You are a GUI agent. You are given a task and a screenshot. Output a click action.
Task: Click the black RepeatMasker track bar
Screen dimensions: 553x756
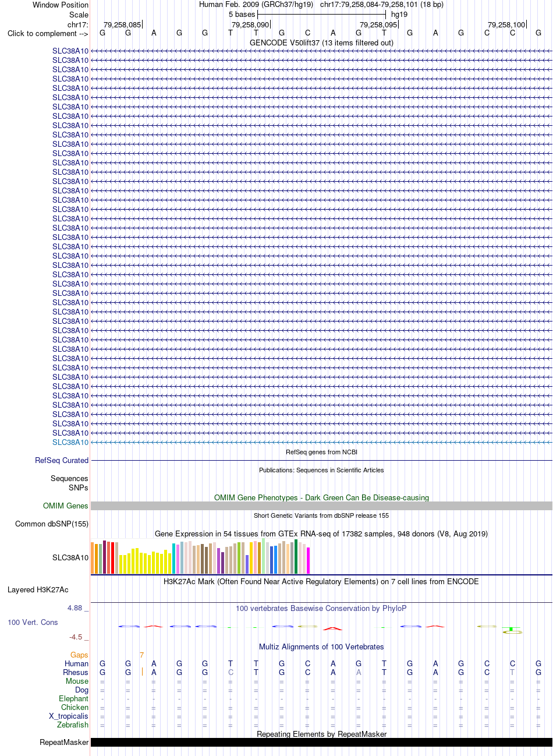click(x=321, y=742)
